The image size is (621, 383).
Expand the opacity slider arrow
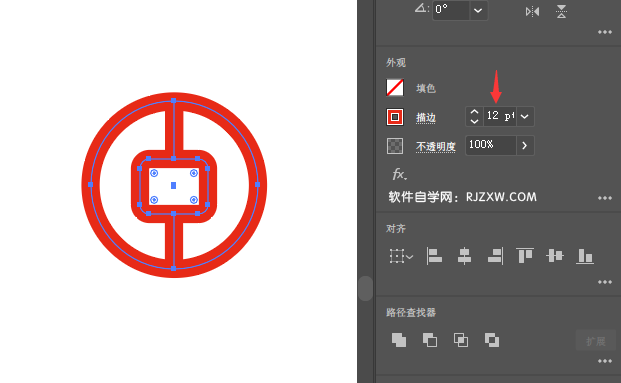click(525, 145)
